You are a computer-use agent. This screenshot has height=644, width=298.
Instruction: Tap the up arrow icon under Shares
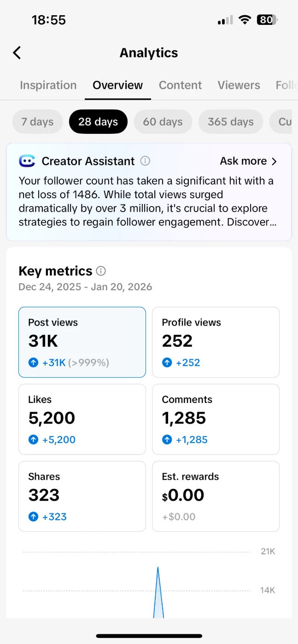pyautogui.click(x=33, y=517)
